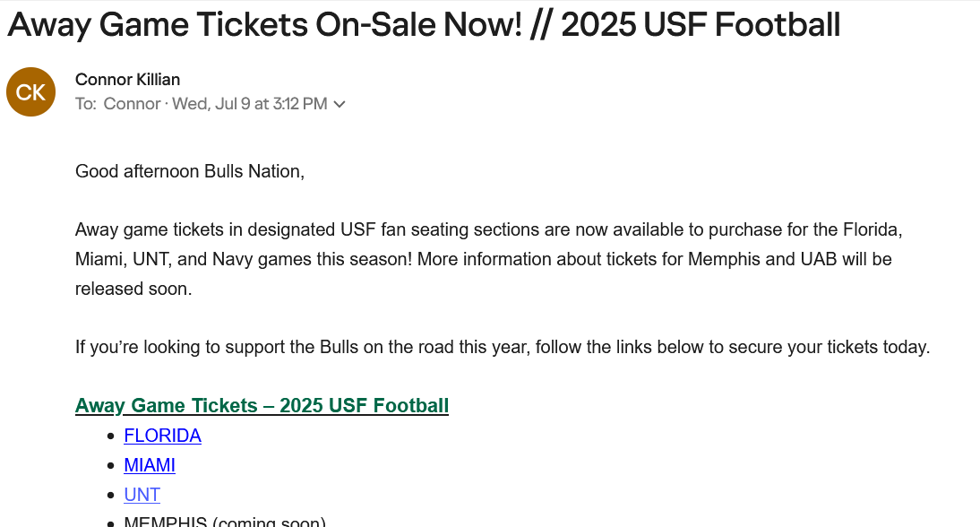Click the recipient Connor in the To field
The width and height of the screenshot is (980, 527).
tap(132, 104)
